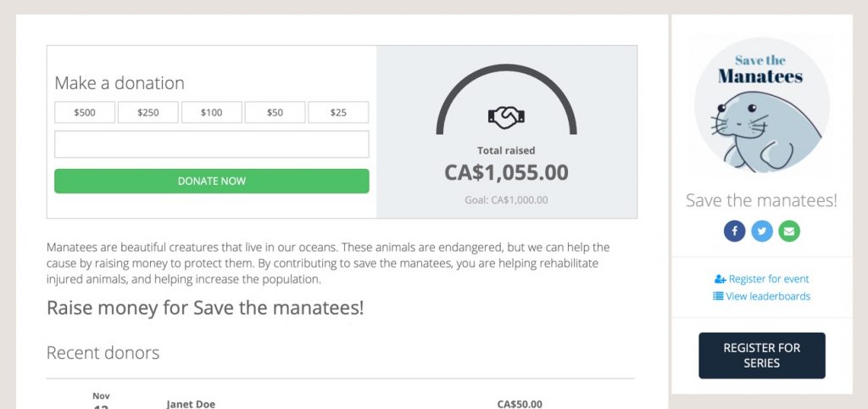The image size is (868, 409).
Task: Select the $500 donation amount
Action: 85,112
